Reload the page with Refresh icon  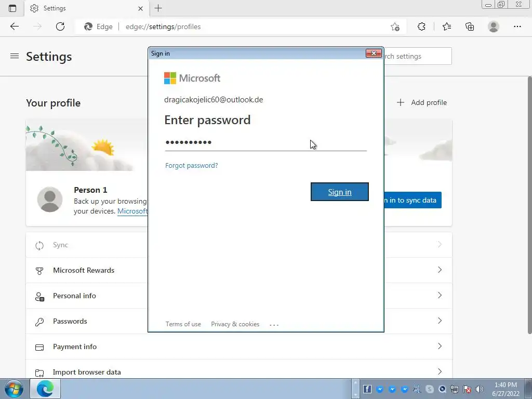click(60, 26)
